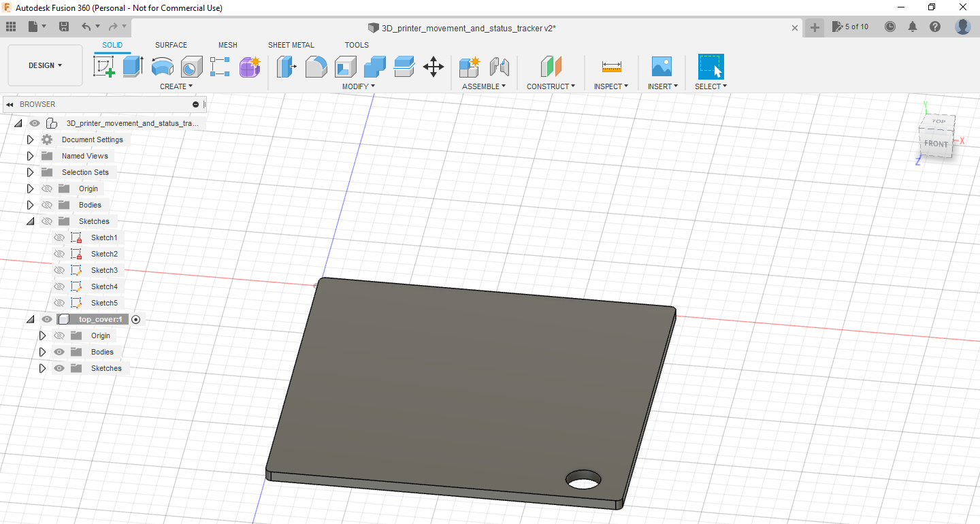Expand the Document Settings tree node
Image resolution: width=980 pixels, height=524 pixels.
tap(30, 140)
